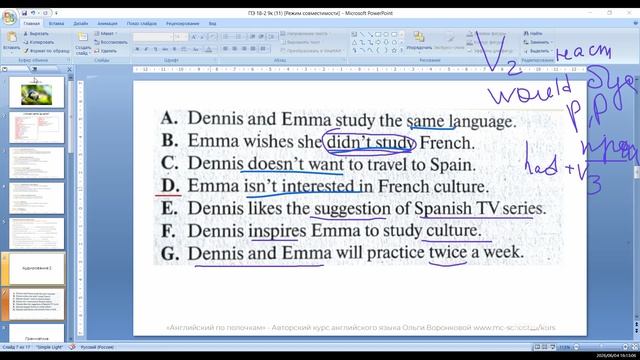This screenshot has width=640, height=360.
Task: Toggle text shadow formatting
Action: (174, 49)
